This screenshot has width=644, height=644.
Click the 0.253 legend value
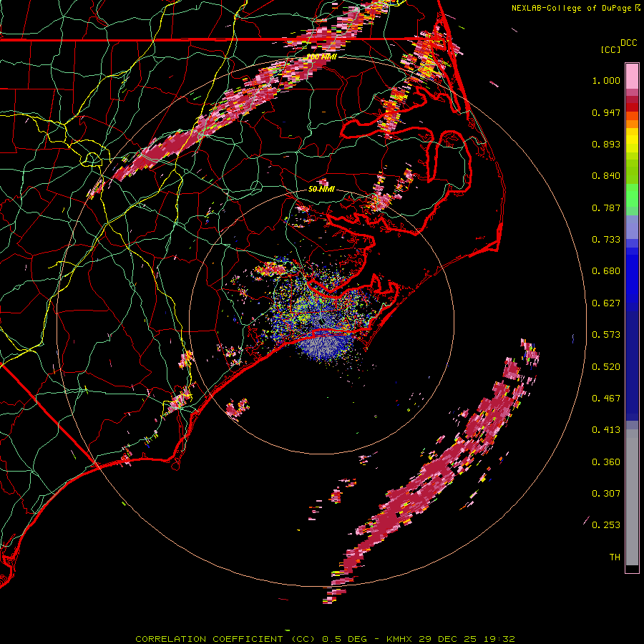[606, 525]
